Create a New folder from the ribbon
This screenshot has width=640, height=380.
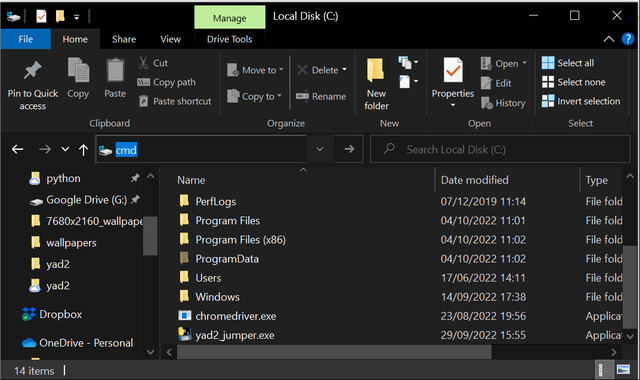376,84
